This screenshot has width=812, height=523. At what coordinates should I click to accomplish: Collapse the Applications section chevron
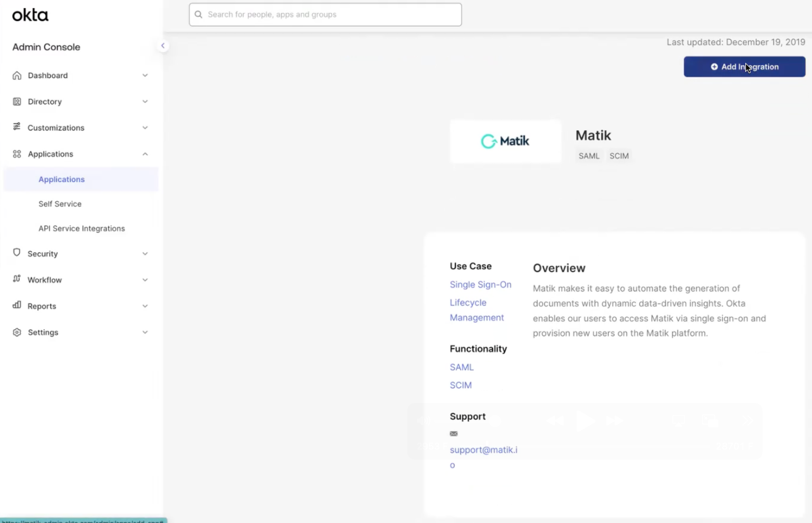pyautogui.click(x=145, y=154)
